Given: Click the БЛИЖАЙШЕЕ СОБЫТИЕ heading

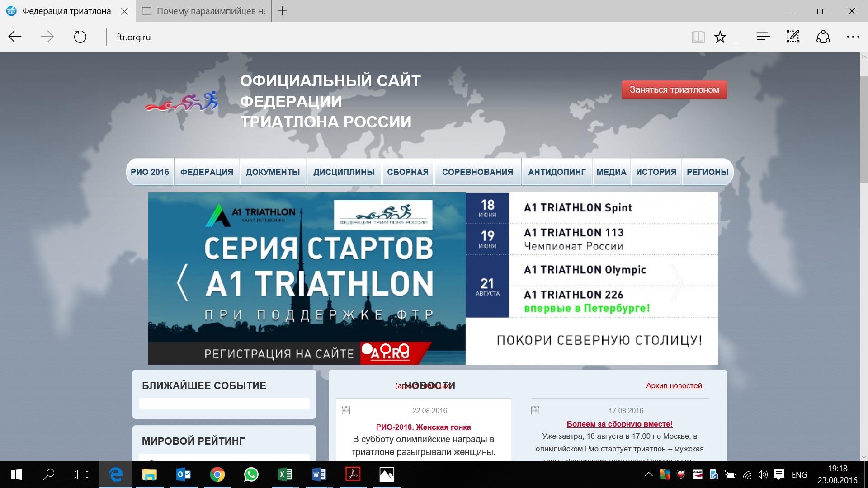Looking at the screenshot, I should pos(204,385).
